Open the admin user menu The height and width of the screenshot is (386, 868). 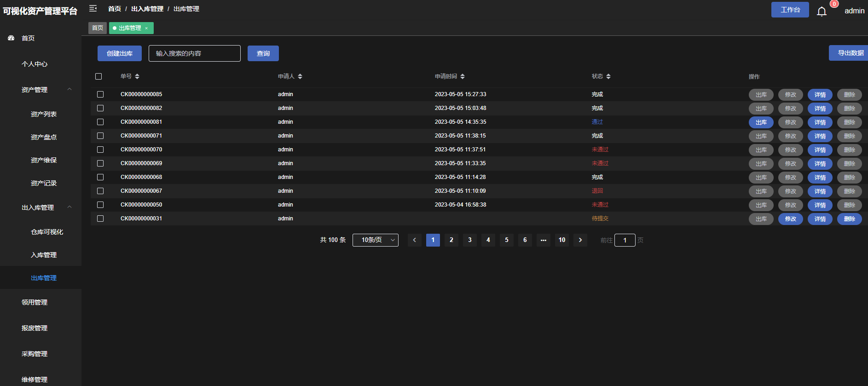tap(855, 11)
